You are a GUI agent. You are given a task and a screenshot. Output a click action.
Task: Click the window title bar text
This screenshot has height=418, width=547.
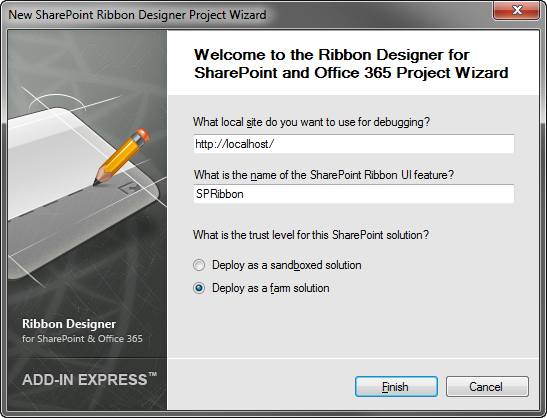click(x=137, y=15)
